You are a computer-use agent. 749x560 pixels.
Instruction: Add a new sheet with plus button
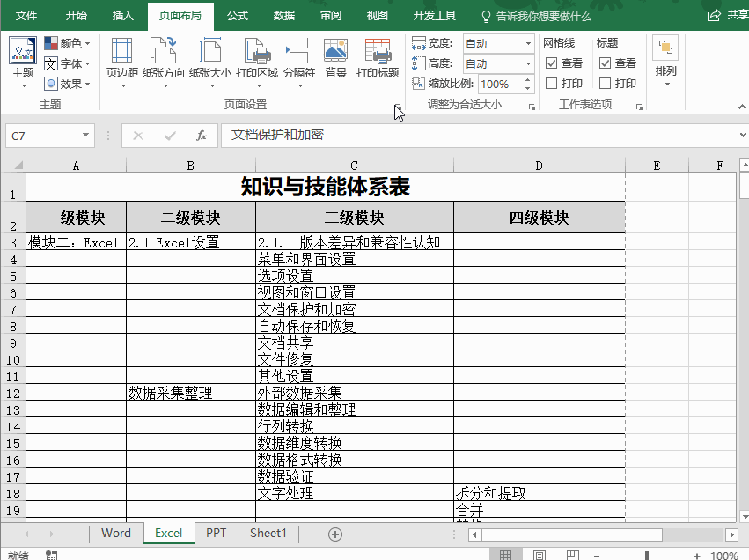(x=335, y=534)
